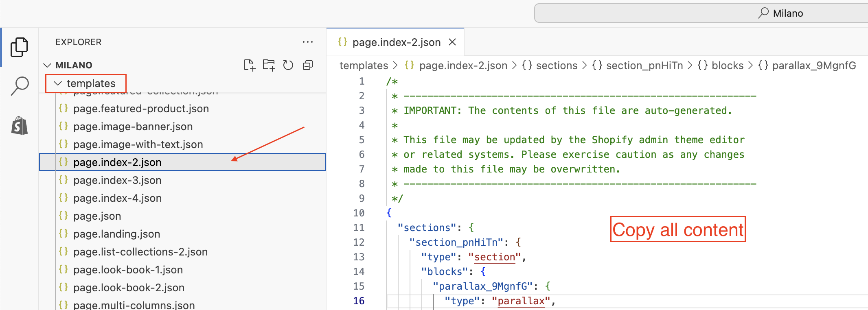Collapse all folders in Explorer
868x310 pixels.
(x=308, y=65)
